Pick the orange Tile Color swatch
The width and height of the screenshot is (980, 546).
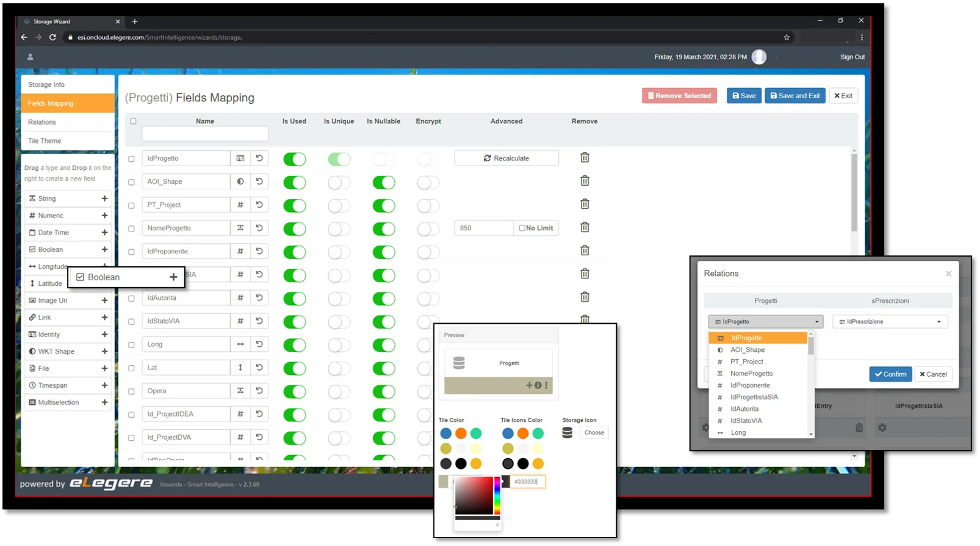(x=461, y=433)
